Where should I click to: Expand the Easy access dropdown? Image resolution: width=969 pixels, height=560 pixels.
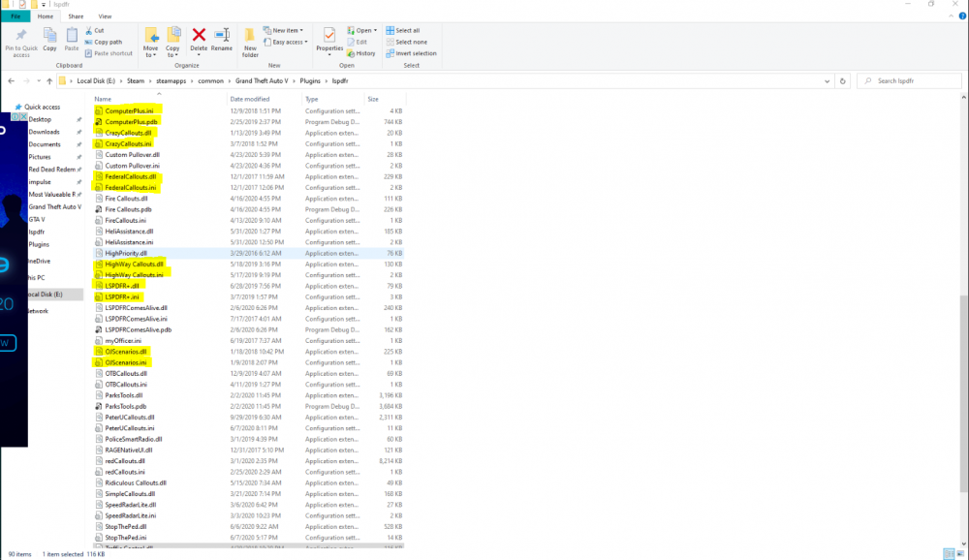[x=289, y=42]
